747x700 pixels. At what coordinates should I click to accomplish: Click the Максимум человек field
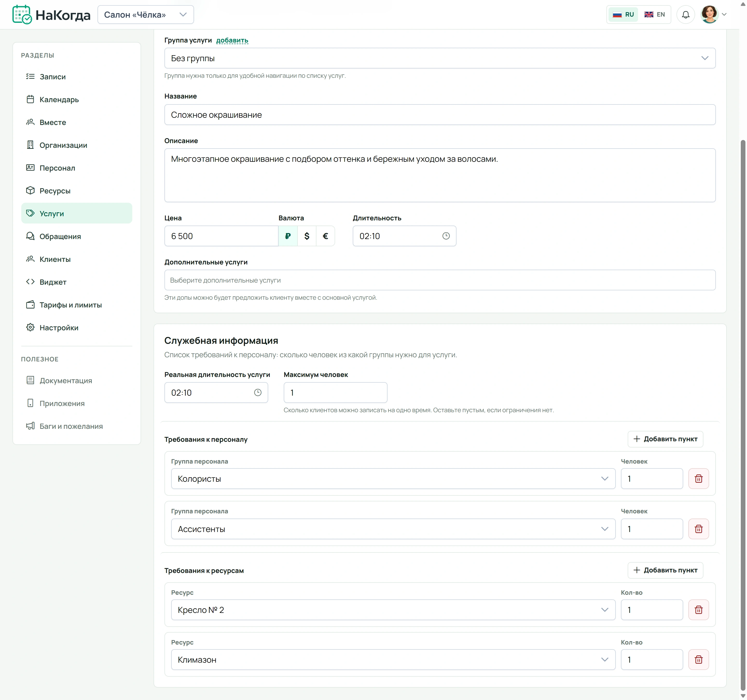click(x=335, y=393)
